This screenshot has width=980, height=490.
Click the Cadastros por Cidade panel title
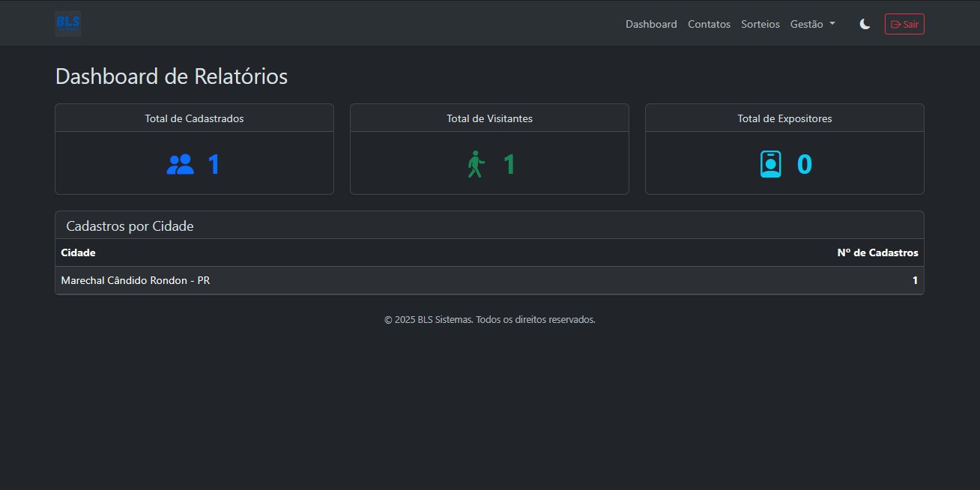pyautogui.click(x=130, y=226)
